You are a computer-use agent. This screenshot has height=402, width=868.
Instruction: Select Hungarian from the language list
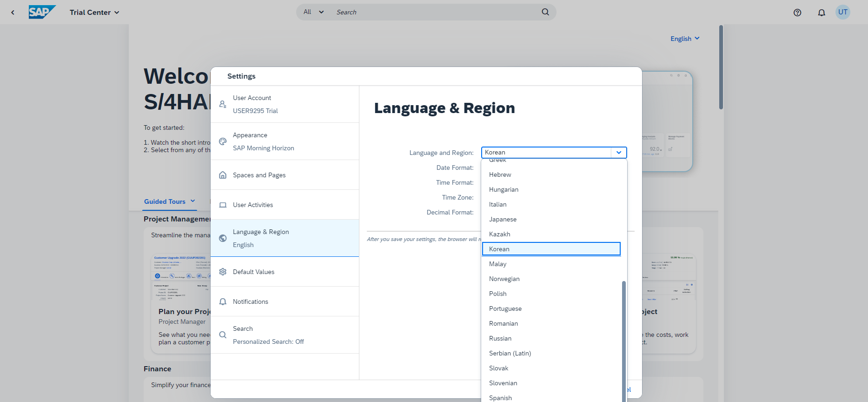click(x=551, y=189)
